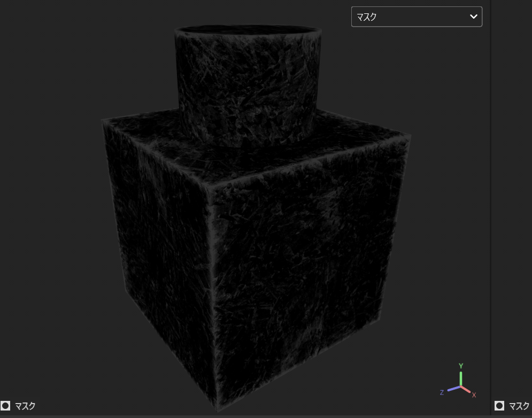Click the center origin of the axis gizmo
This screenshot has height=418, width=532.
(x=461, y=386)
